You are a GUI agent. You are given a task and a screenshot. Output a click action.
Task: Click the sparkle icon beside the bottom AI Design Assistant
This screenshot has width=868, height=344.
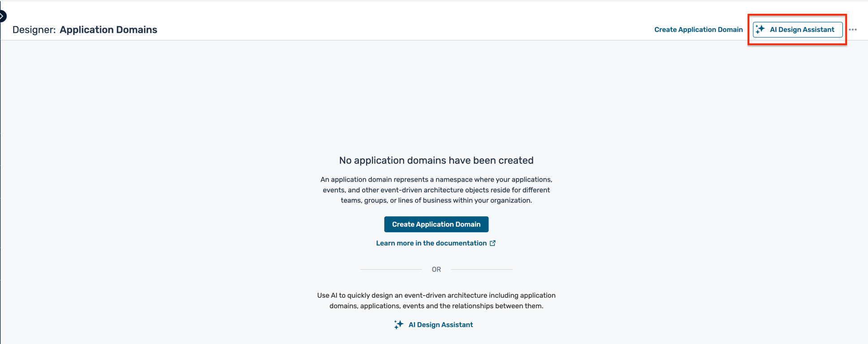(x=398, y=325)
